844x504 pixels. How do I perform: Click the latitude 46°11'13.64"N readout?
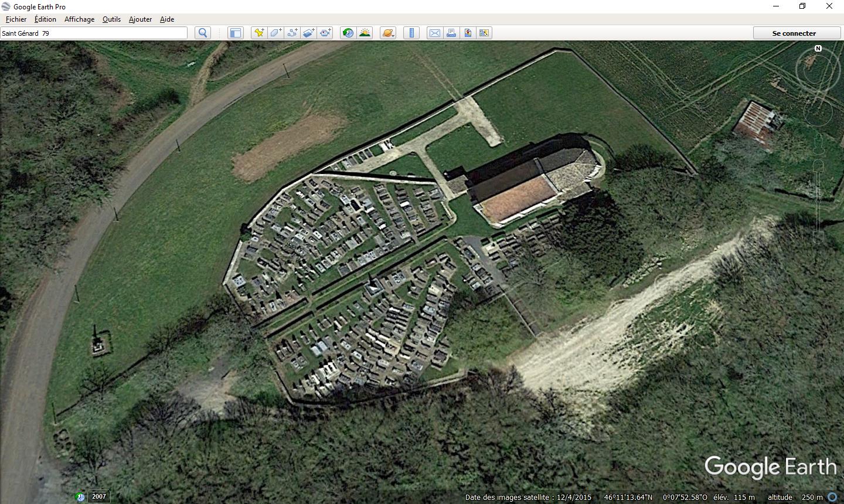coord(628,498)
